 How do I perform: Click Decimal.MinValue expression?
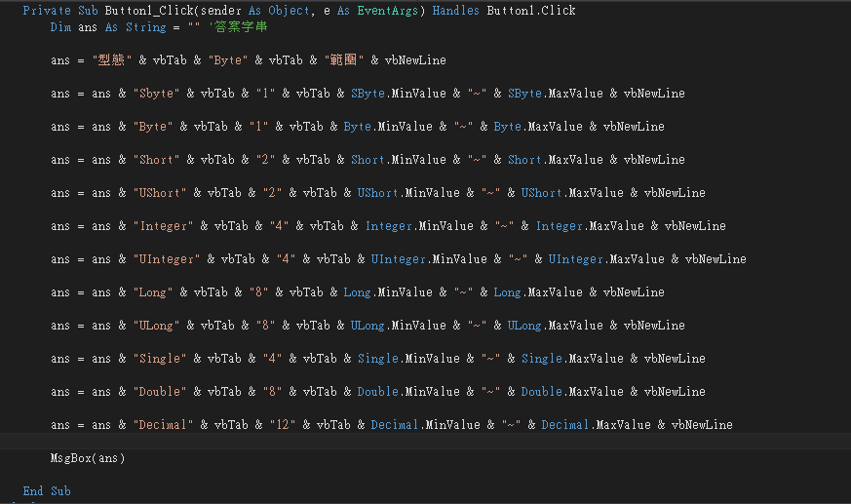point(425,424)
